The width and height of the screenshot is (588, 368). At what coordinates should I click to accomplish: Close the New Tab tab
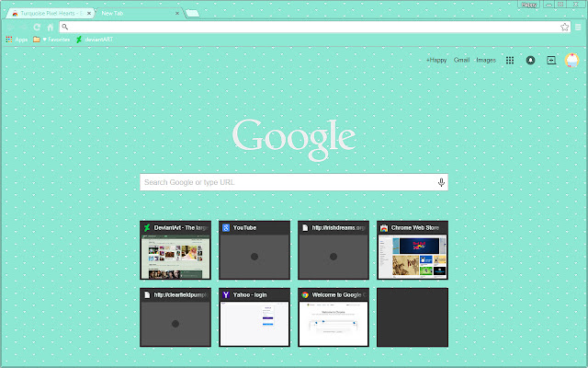(x=177, y=13)
